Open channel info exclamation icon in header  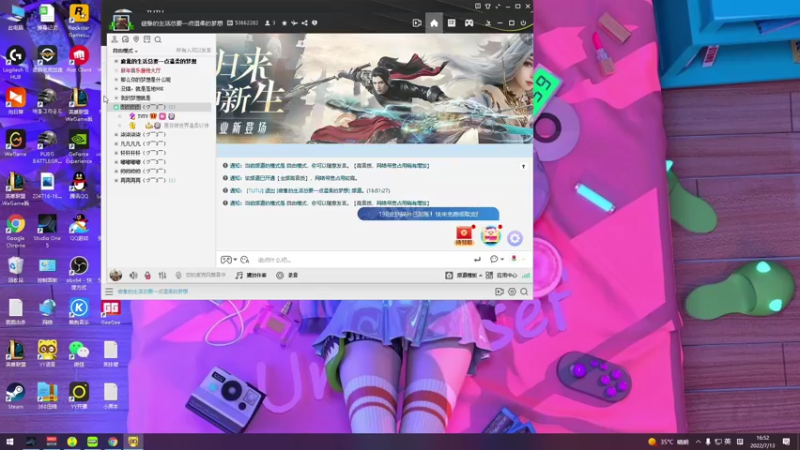tap(314, 23)
